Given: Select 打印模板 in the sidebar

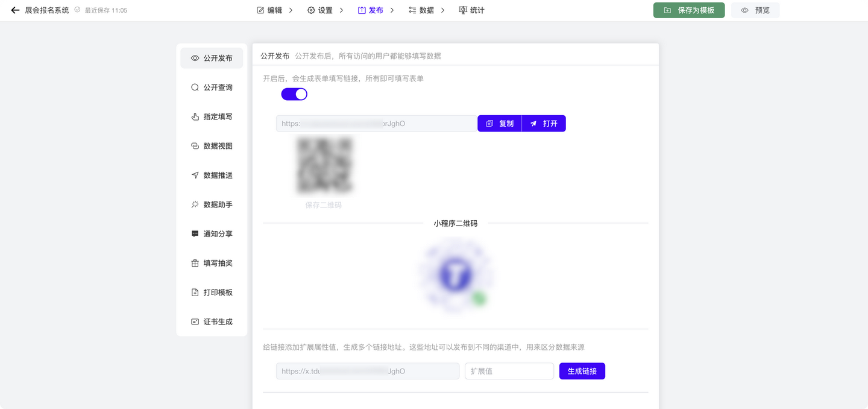Looking at the screenshot, I should point(212,292).
